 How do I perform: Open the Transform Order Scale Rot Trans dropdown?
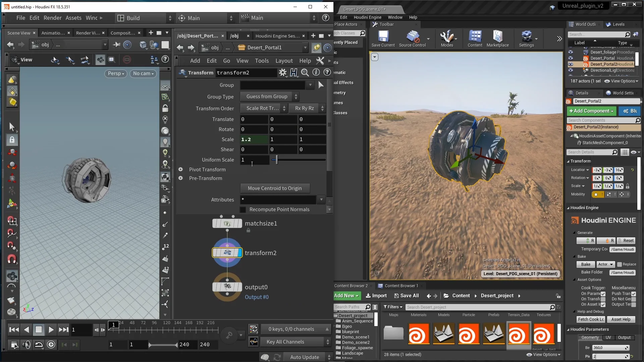(263, 108)
